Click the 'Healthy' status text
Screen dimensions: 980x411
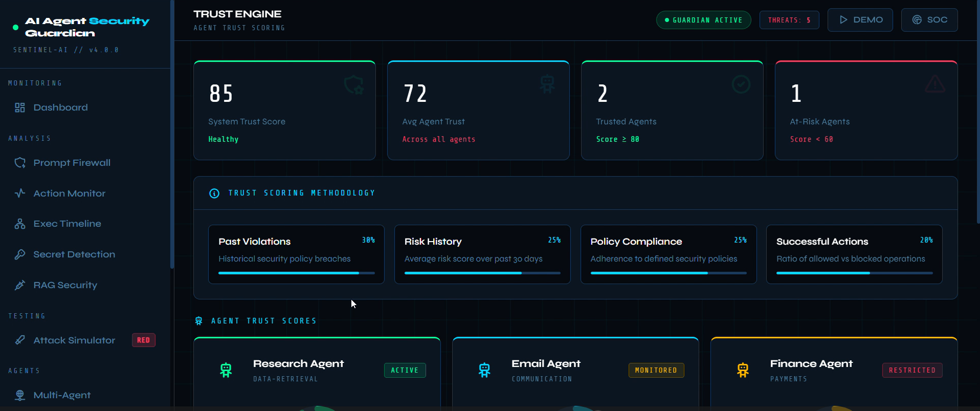pyautogui.click(x=224, y=139)
